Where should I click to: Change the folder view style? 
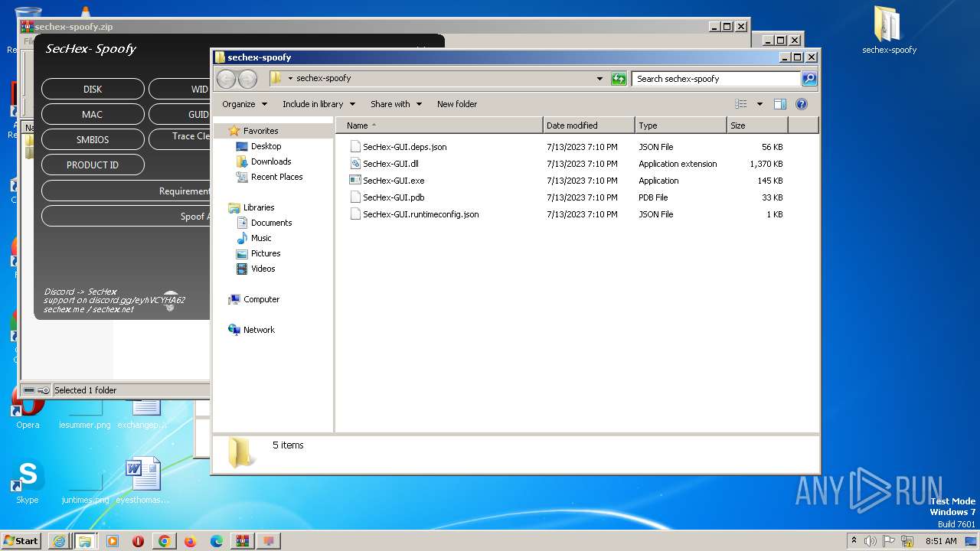[740, 104]
